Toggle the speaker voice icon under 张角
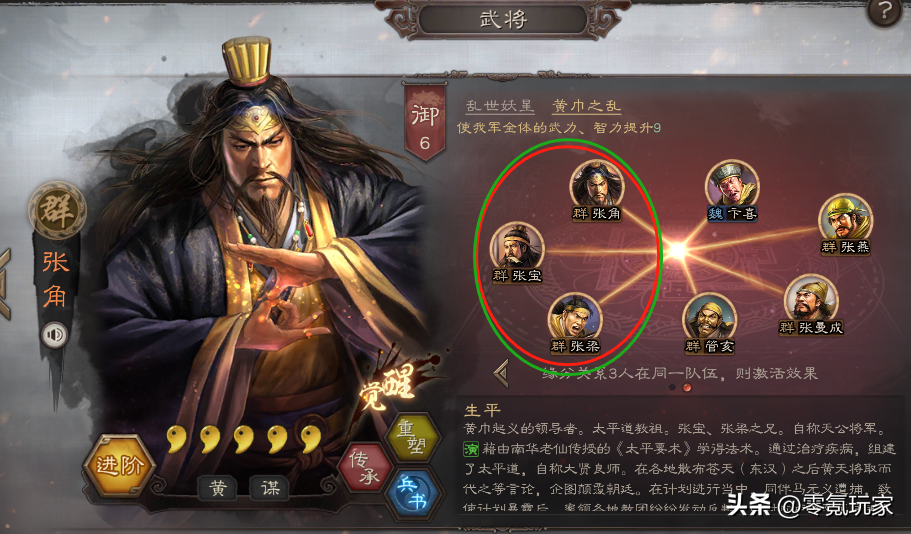Screen dimensions: 911x534 55,335
